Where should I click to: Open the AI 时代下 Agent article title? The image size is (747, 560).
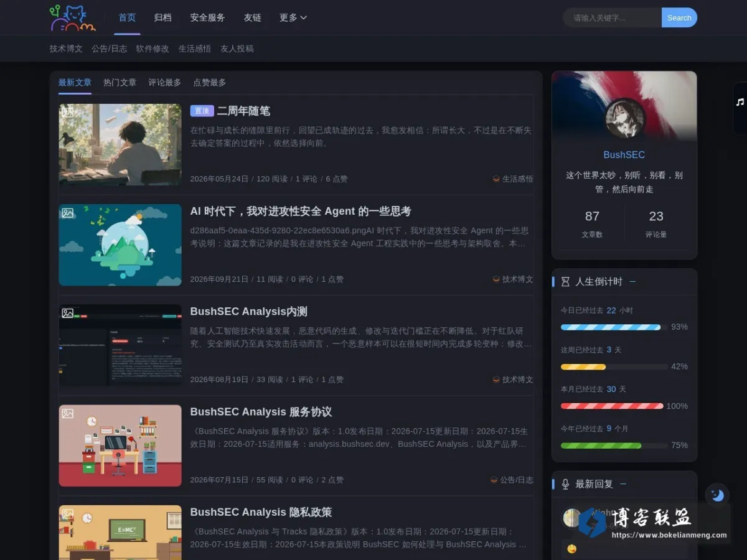coord(301,211)
